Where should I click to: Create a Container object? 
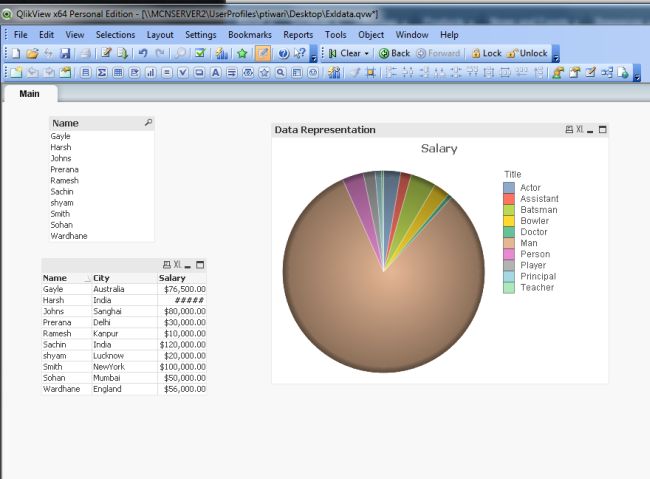pos(297,73)
